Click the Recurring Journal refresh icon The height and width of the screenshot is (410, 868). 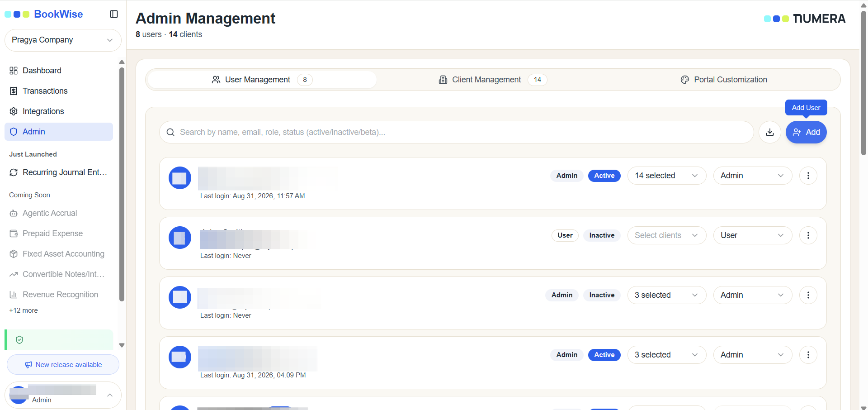pyautogui.click(x=14, y=172)
